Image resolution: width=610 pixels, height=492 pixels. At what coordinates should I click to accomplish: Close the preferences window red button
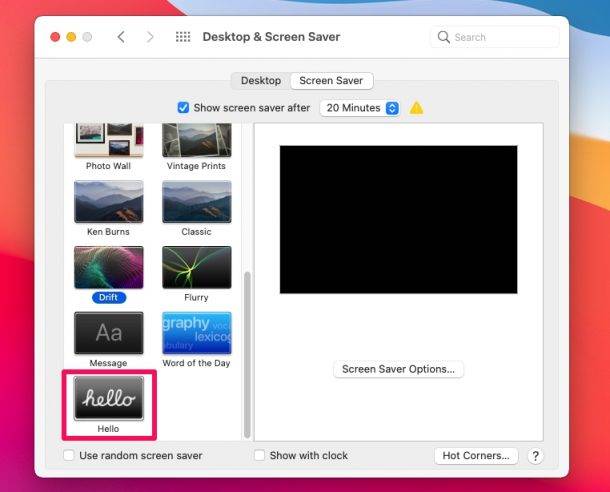[x=55, y=37]
